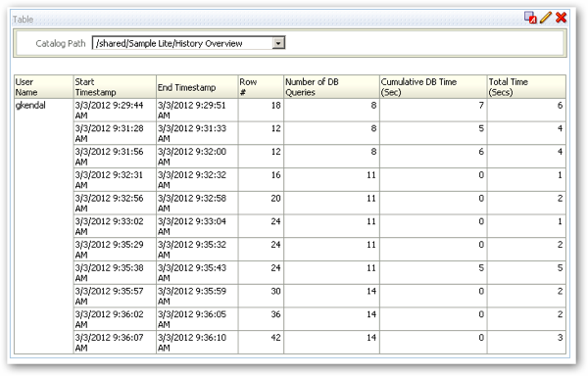The image size is (588, 376).
Task: Click the Start Timestamp column header
Action: 115,87
